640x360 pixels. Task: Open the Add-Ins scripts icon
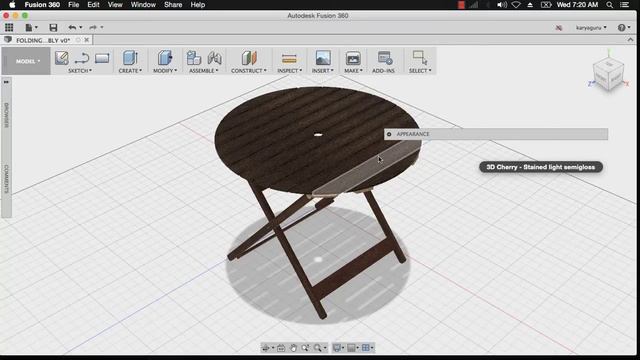pyautogui.click(x=384, y=58)
